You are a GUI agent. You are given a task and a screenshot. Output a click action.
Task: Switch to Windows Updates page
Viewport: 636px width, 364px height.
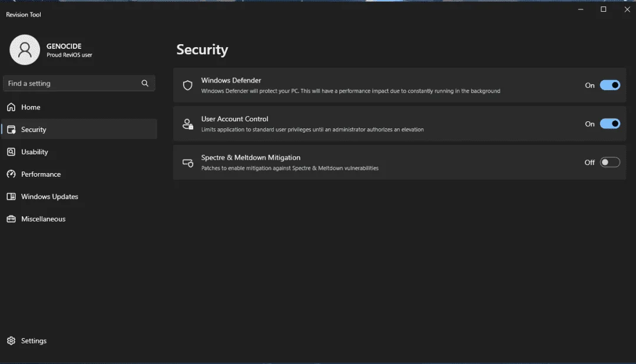coord(79,196)
